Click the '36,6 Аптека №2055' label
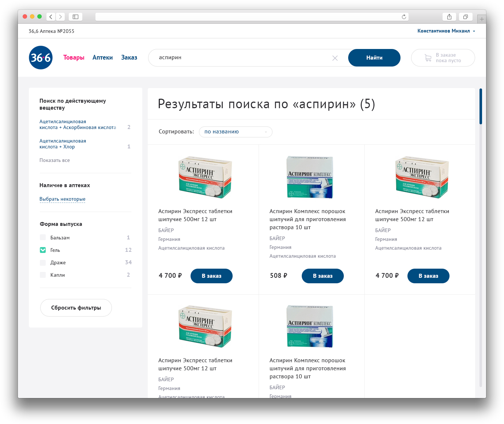Image resolution: width=504 pixels, height=424 pixels. [x=52, y=31]
